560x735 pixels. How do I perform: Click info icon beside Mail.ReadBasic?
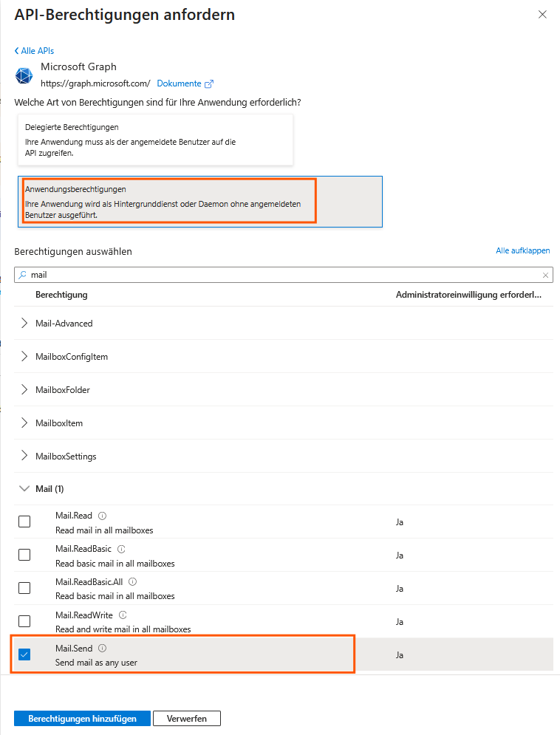121,549
